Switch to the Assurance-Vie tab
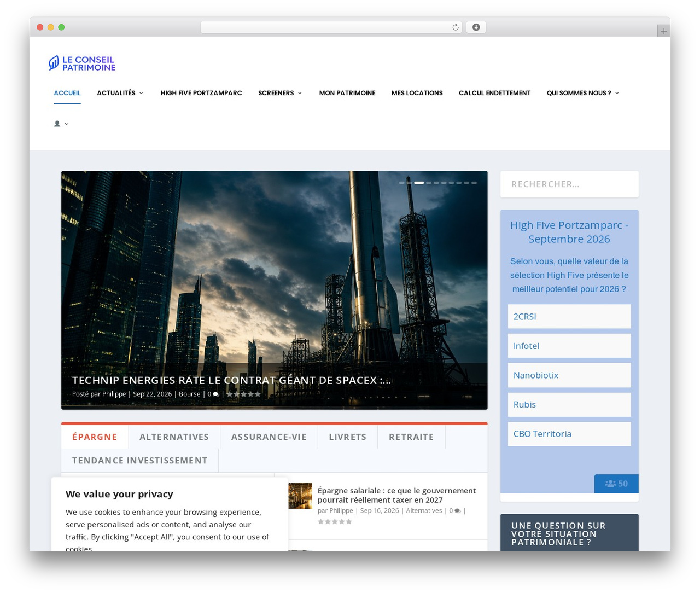The width and height of the screenshot is (700, 593). tap(269, 437)
